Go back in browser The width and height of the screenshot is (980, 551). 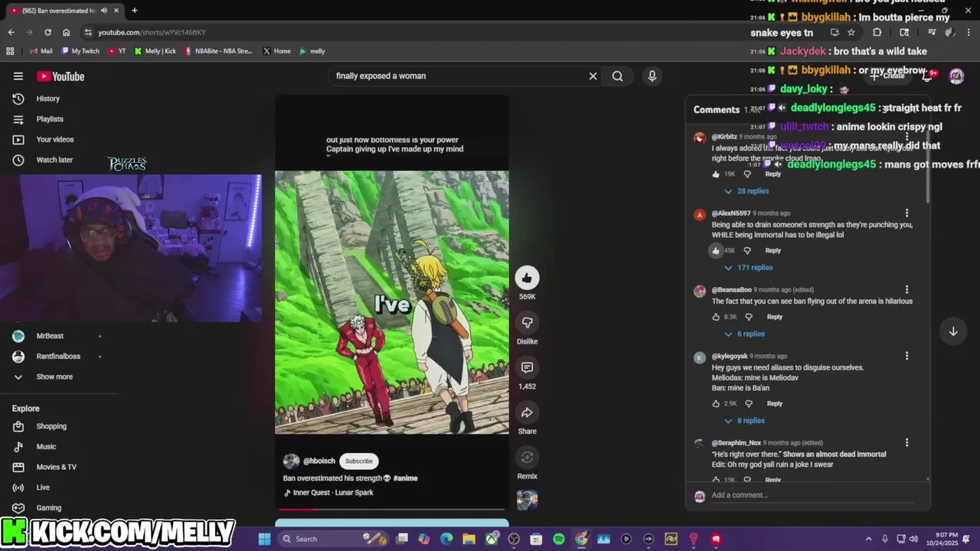tap(11, 32)
